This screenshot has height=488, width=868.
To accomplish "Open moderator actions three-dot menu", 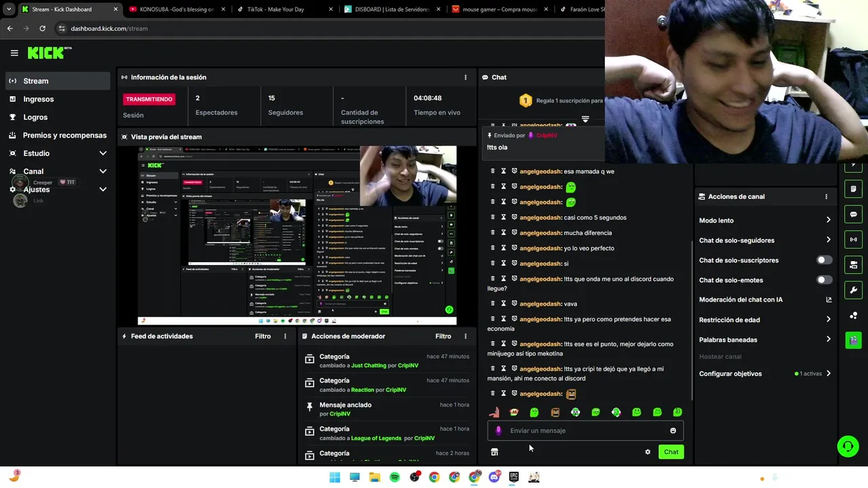I will 465,336.
